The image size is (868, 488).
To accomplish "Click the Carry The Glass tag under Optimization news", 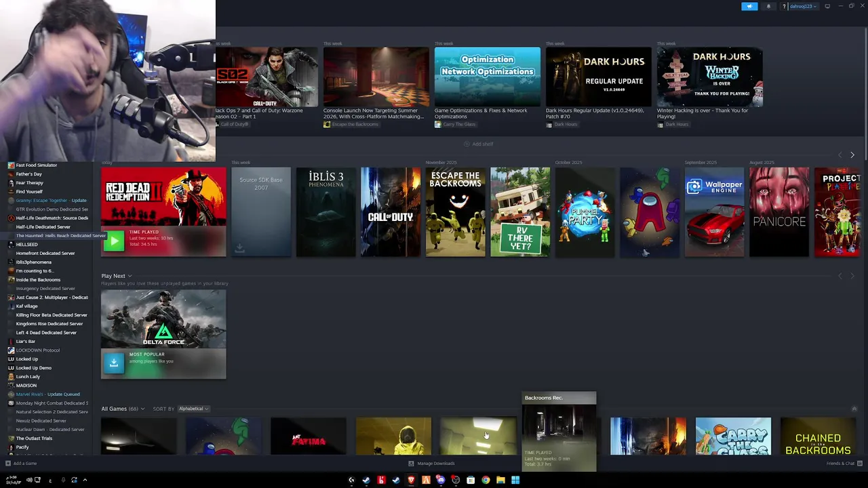I will point(456,124).
